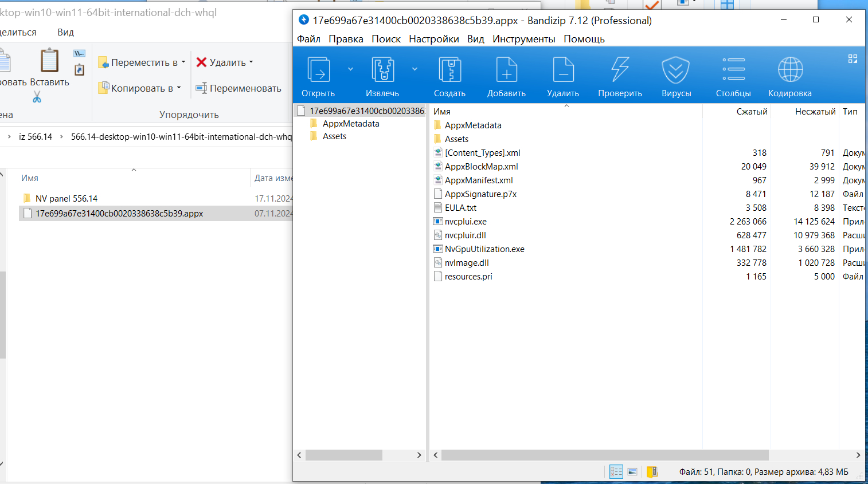The height and width of the screenshot is (484, 868).
Task: Click the file list horizontal scrollbar thumb
Action: 605,455
